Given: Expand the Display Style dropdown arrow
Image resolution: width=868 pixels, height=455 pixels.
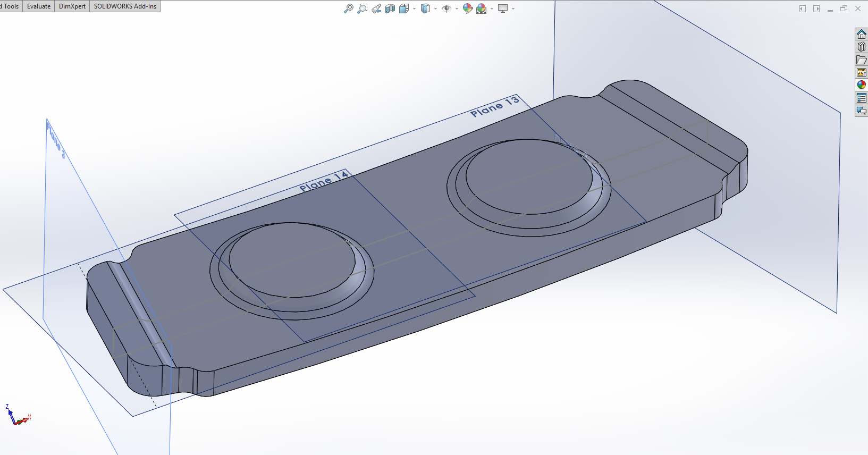Looking at the screenshot, I should pyautogui.click(x=435, y=9).
